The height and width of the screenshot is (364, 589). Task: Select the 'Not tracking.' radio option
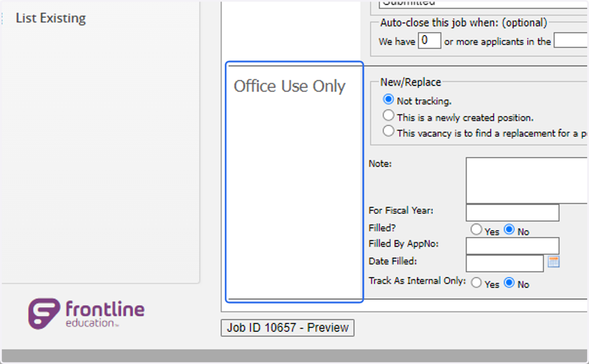pos(388,100)
